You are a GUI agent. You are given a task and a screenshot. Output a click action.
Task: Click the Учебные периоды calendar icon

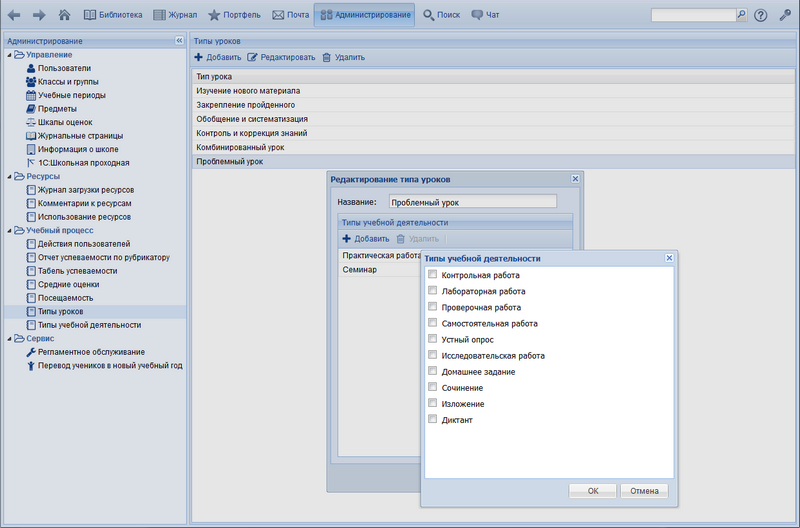[x=31, y=95]
